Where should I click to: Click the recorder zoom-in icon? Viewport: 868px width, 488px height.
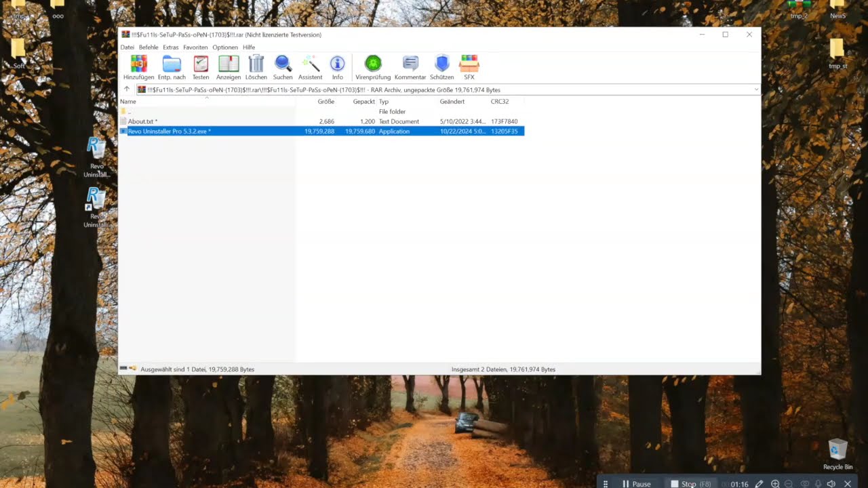point(775,484)
